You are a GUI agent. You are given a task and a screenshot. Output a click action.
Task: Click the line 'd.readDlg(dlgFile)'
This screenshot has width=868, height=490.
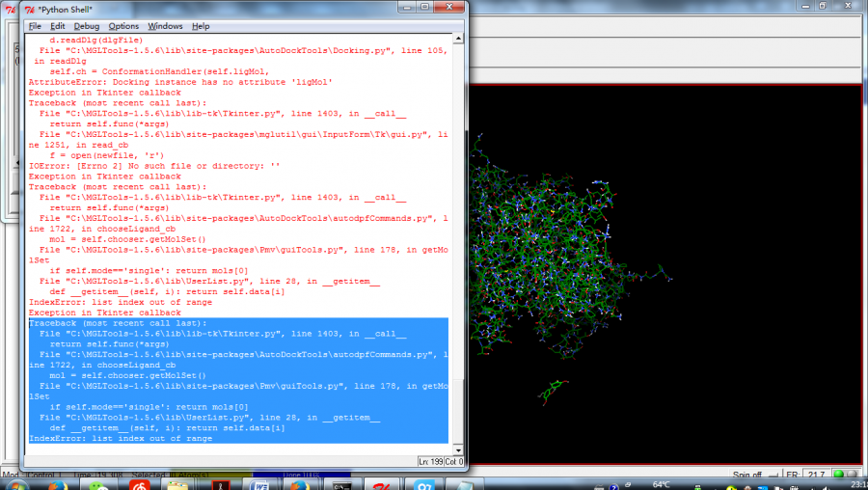coord(95,40)
